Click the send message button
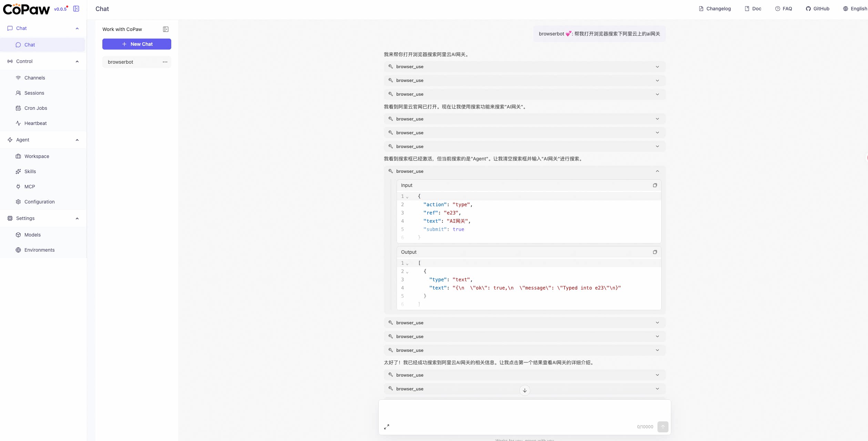868x441 pixels. pos(663,427)
